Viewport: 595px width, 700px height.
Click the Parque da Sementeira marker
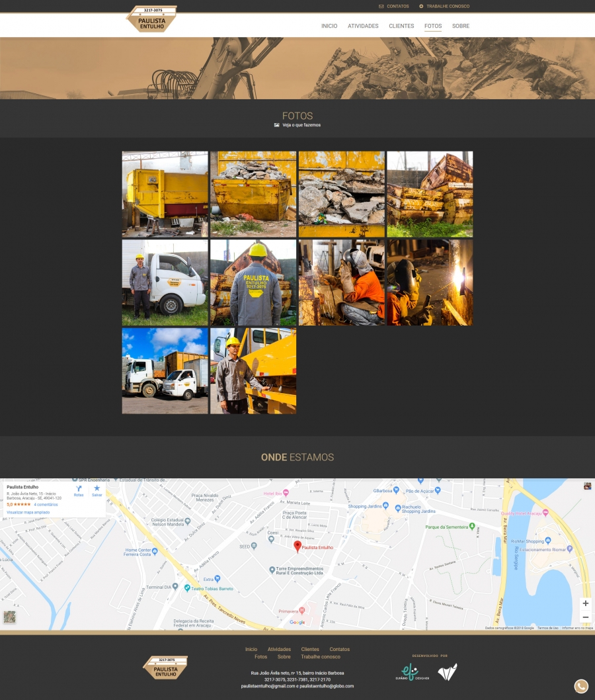472,527
